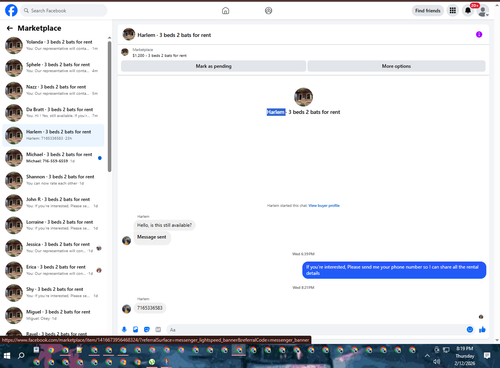Image resolution: width=500 pixels, height=368 pixels.
Task: Click the 'Hello, is this still available?' message
Action: 165,225
